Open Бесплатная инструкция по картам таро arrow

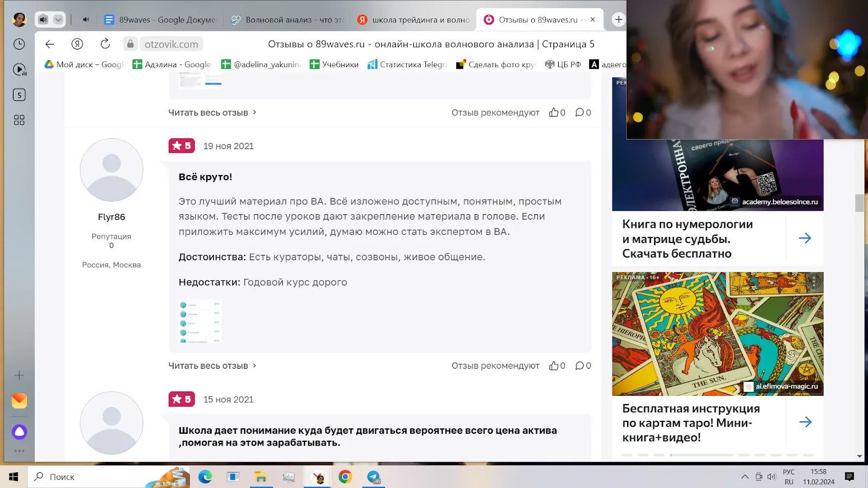805,422
